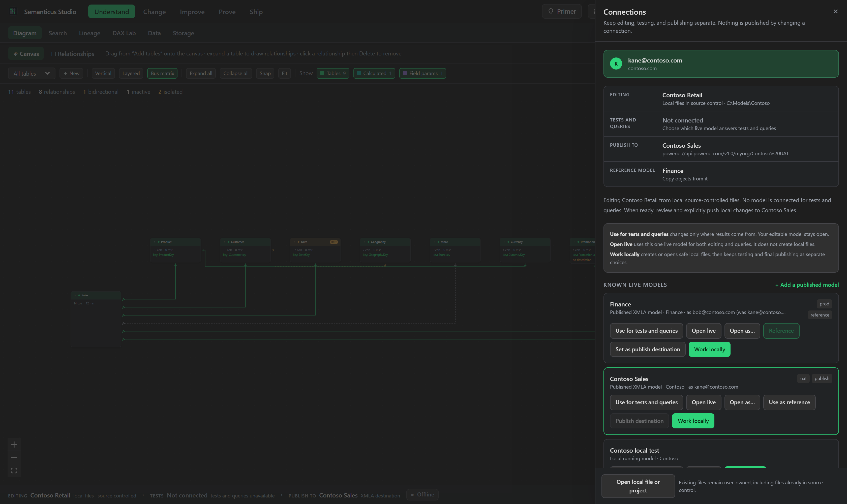The width and height of the screenshot is (847, 504).
Task: Click the kane@contoso.com account card
Action: (721, 64)
